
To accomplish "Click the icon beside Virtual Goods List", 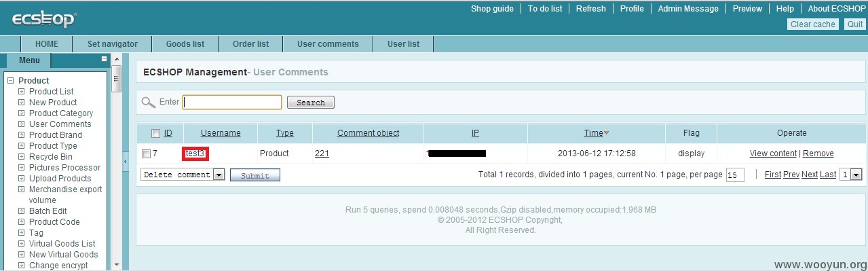I will point(21,244).
